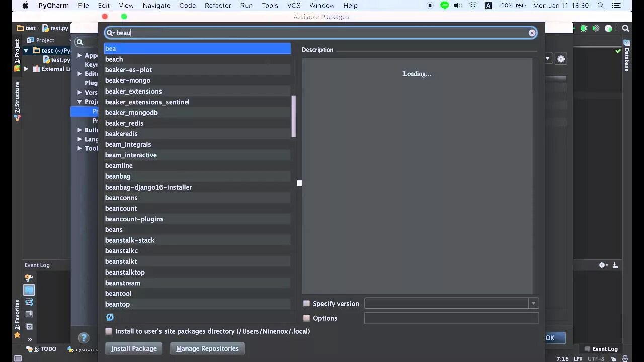Image resolution: width=644 pixels, height=362 pixels.
Task: Open Event Log panel gear menu
Action: tap(603, 265)
